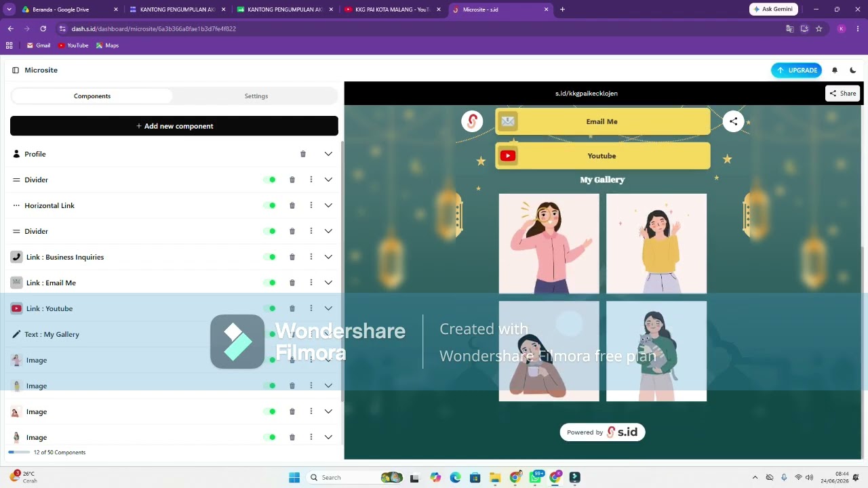Click Ask Gemini button
Image resolution: width=868 pixels, height=488 pixels.
(773, 9)
